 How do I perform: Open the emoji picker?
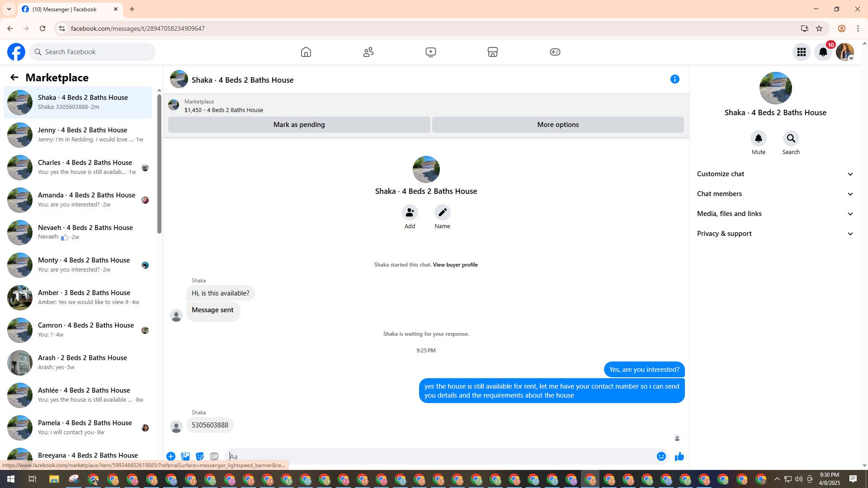pyautogui.click(x=661, y=456)
